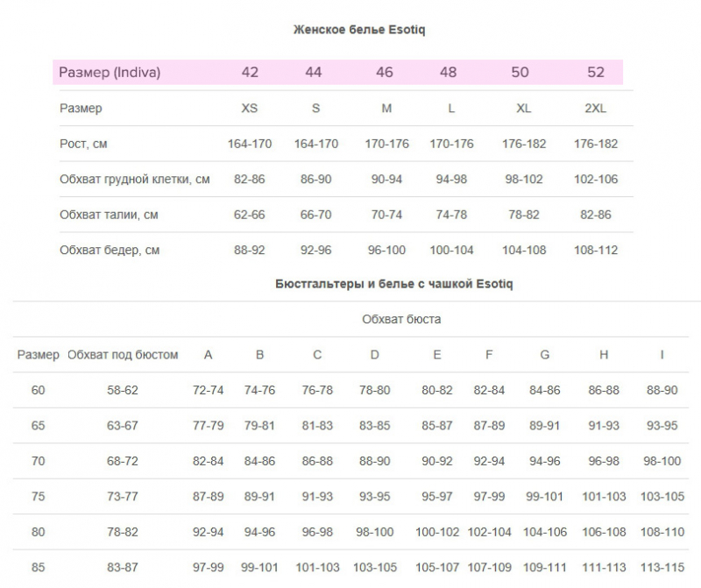The image size is (701, 588).
Task: Click the 73-77 underbust value
Action: coord(123,496)
